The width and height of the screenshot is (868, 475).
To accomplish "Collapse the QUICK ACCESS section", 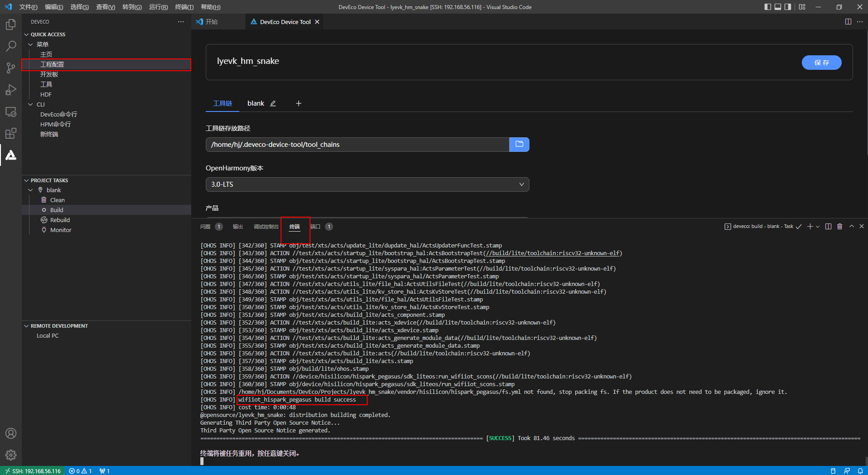I will coord(26,34).
